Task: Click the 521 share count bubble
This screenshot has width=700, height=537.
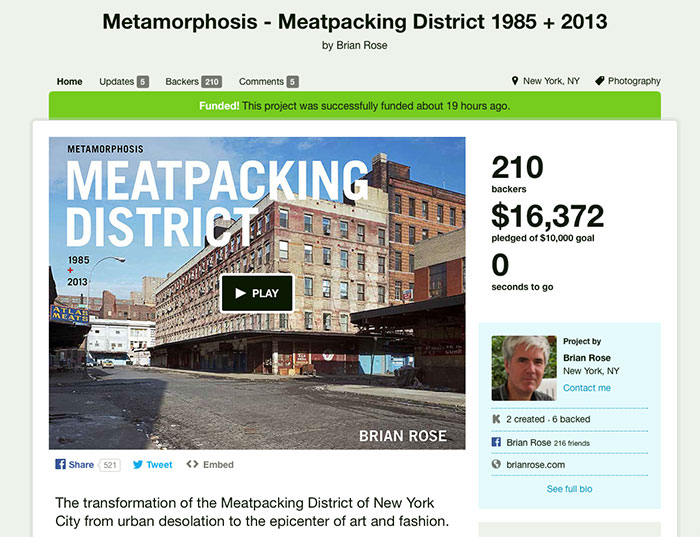Action: pyautogui.click(x=110, y=465)
